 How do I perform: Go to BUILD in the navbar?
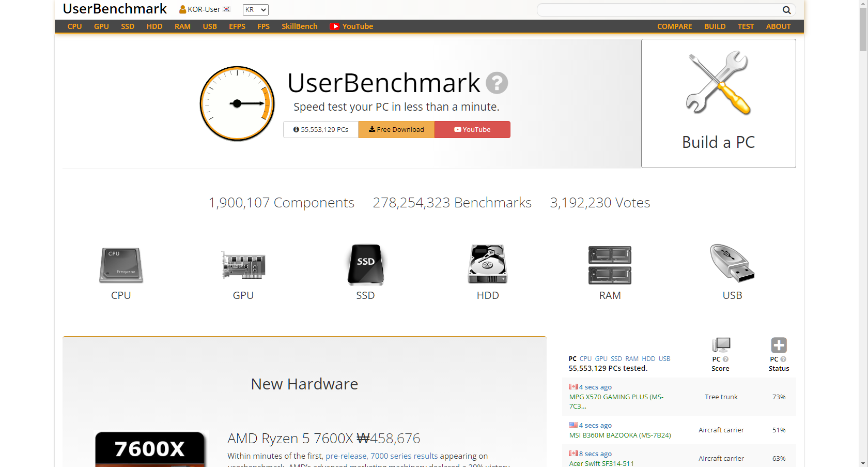pos(715,26)
